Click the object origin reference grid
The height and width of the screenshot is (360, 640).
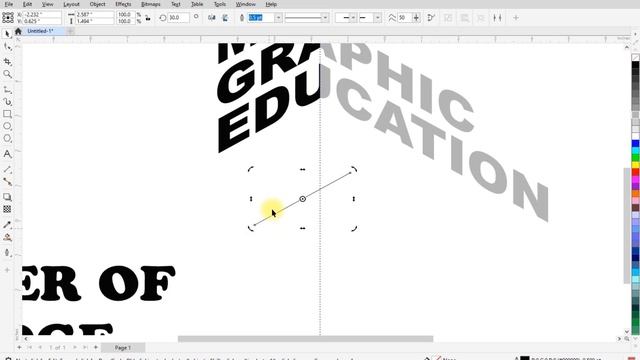click(x=8, y=18)
